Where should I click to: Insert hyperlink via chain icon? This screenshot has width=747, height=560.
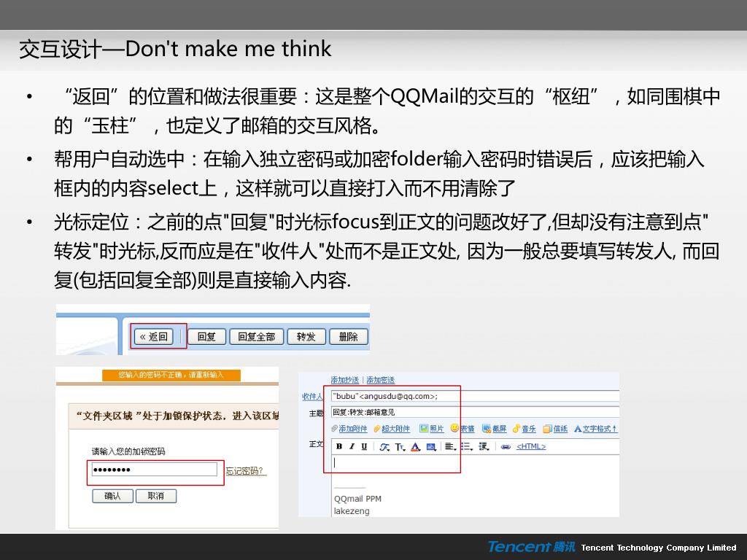click(x=506, y=447)
